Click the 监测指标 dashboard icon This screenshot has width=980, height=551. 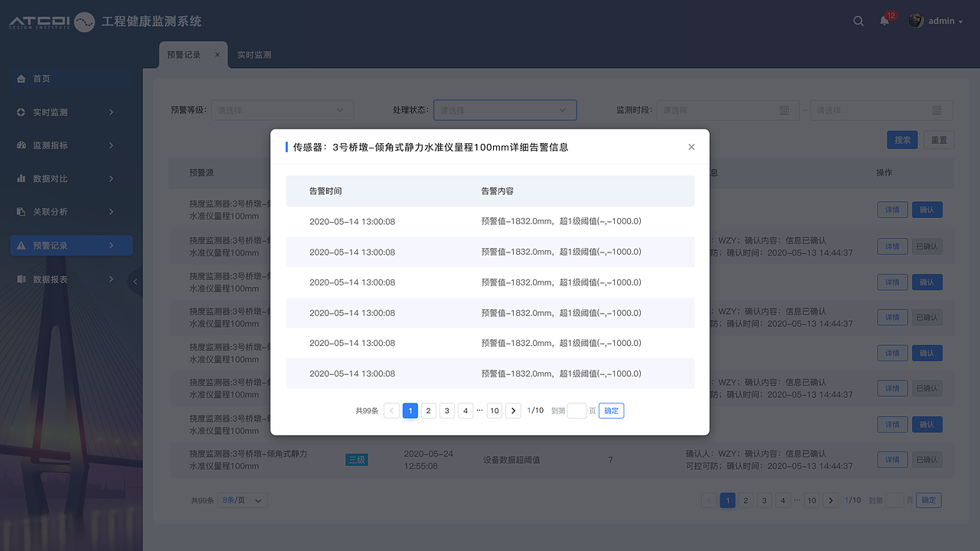pos(21,145)
